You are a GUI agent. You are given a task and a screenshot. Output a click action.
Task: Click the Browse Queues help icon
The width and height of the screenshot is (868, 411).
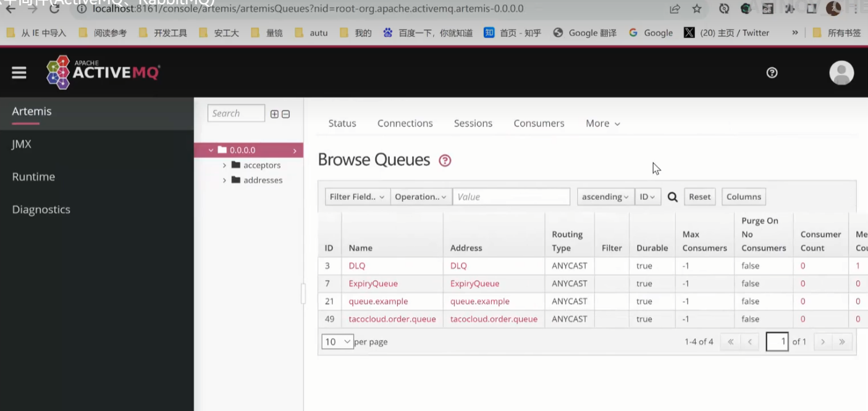pyautogui.click(x=445, y=160)
